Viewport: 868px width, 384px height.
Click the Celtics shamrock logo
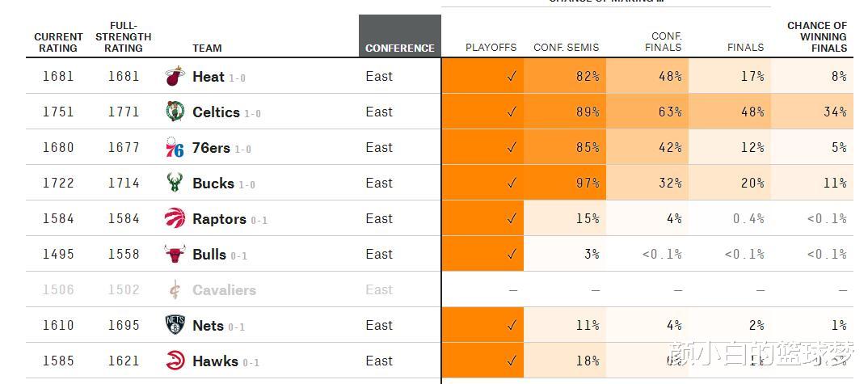[x=175, y=112]
